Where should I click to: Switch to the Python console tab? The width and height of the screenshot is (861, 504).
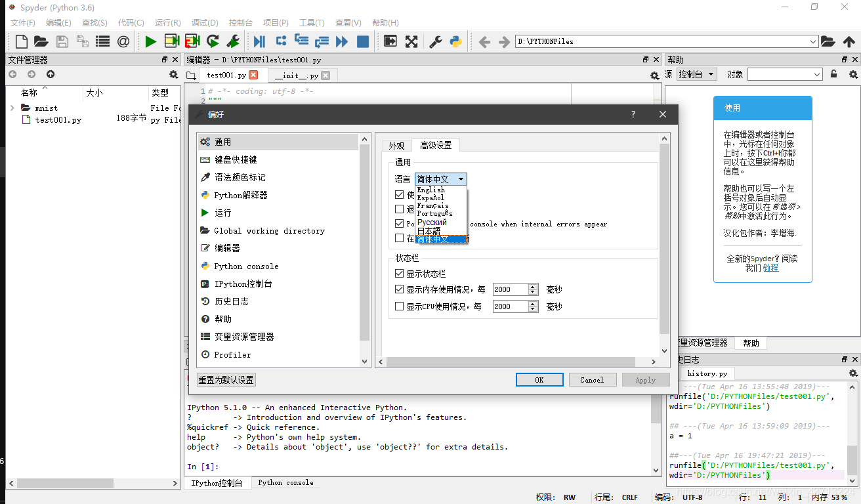point(285,482)
